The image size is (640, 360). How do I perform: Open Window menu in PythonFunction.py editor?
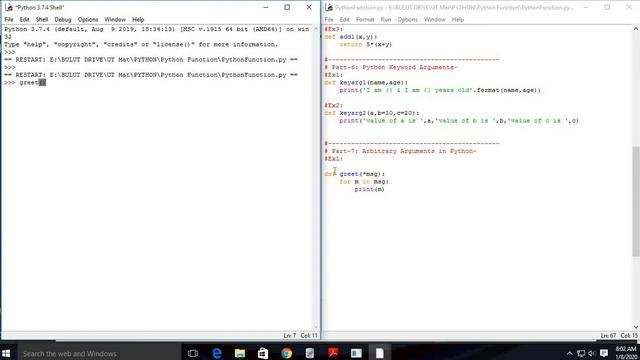pyautogui.click(x=434, y=20)
